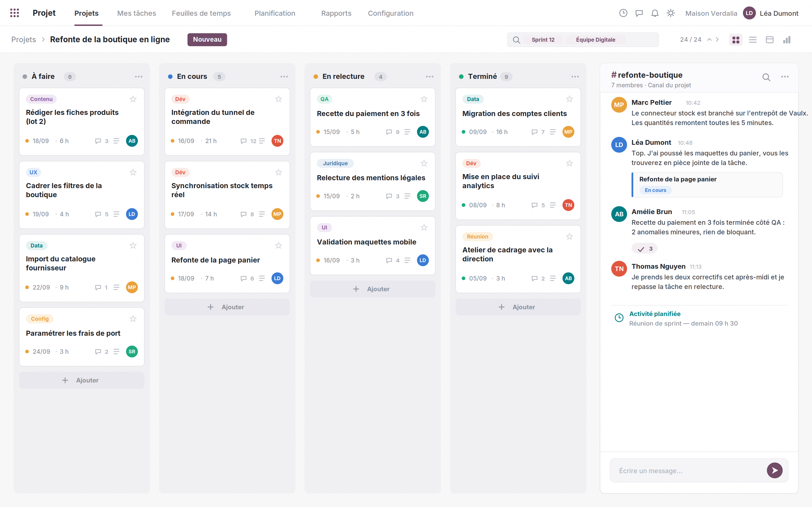Image resolution: width=812 pixels, height=507 pixels.
Task: Open the Planification menu
Action: click(275, 13)
